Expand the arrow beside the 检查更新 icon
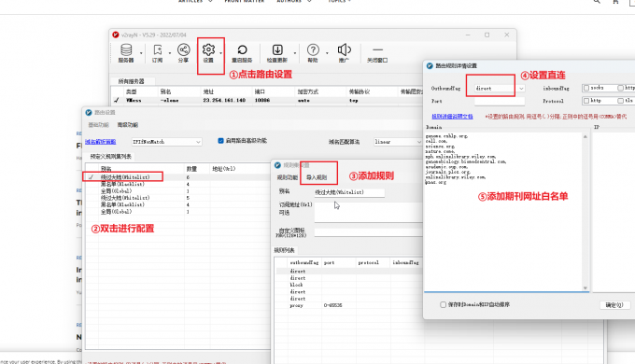635x364 pixels. (295, 53)
